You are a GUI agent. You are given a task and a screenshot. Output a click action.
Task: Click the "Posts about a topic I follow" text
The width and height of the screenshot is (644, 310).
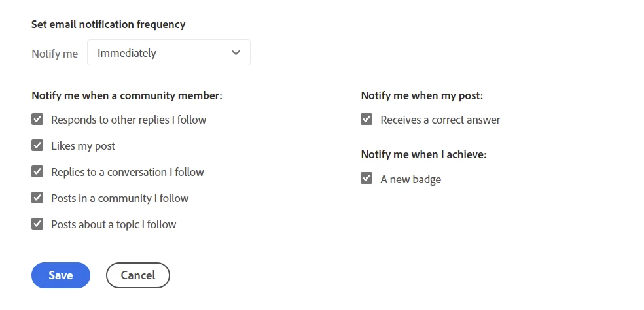pyautogui.click(x=113, y=224)
